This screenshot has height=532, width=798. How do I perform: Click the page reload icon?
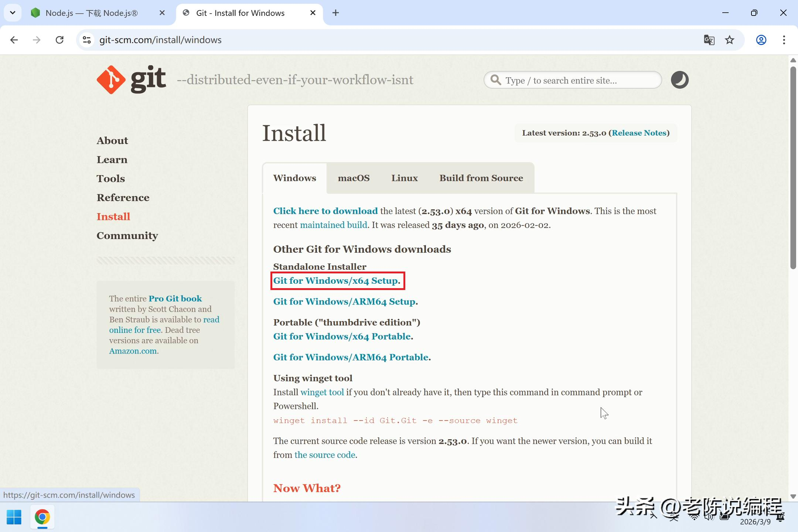59,40
